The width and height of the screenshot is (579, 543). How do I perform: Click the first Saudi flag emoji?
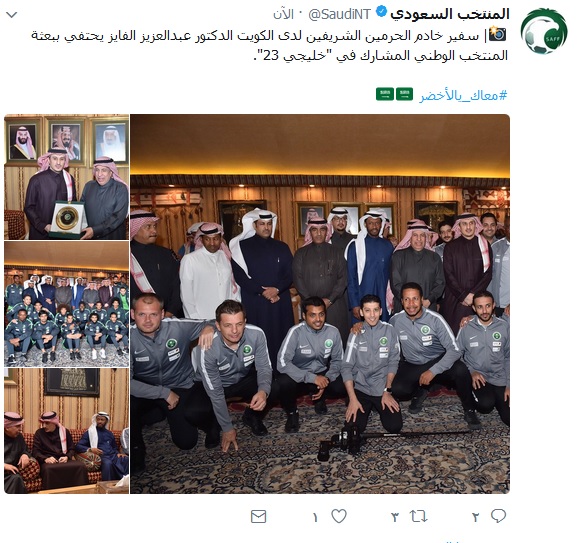pos(404,94)
